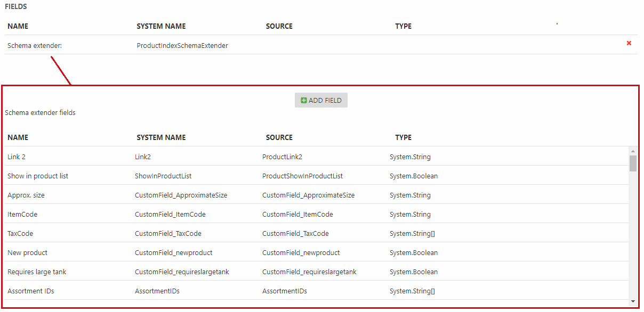
Task: Select the Link 2 field row
Action: [17, 157]
